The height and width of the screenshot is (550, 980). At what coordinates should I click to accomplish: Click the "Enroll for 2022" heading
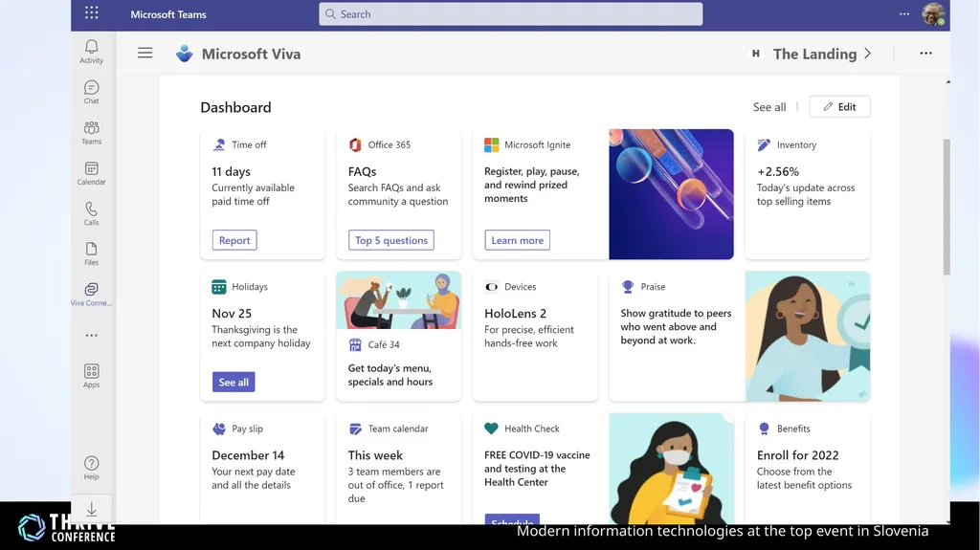[797, 455]
